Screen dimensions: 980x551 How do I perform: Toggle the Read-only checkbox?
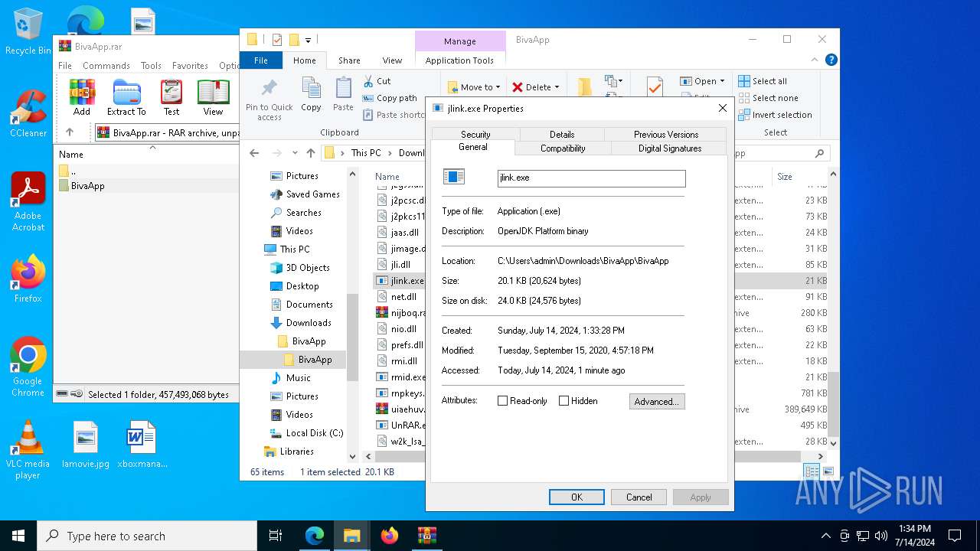click(x=503, y=401)
